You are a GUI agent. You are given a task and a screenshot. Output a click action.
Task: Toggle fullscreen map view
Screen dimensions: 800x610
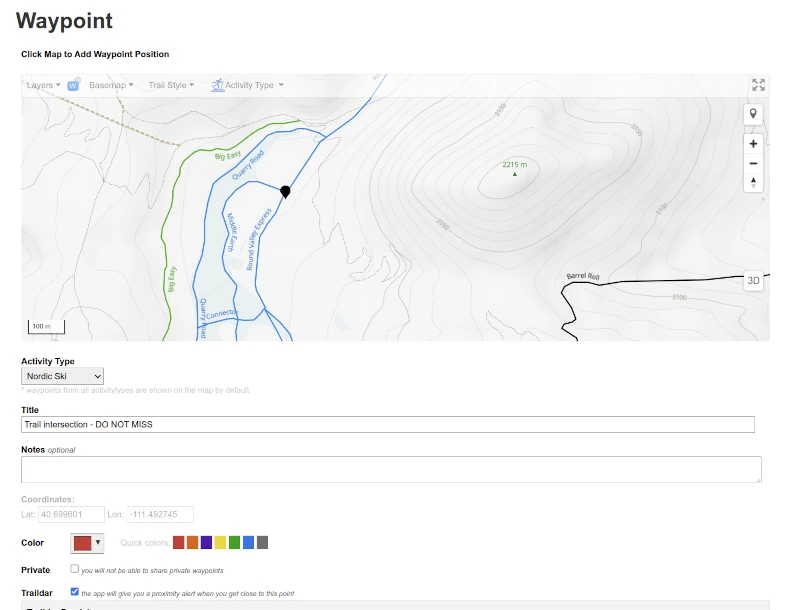pos(758,85)
